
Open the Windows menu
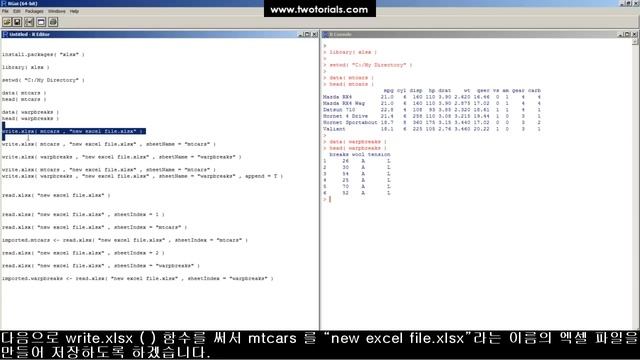pyautogui.click(x=57, y=11)
